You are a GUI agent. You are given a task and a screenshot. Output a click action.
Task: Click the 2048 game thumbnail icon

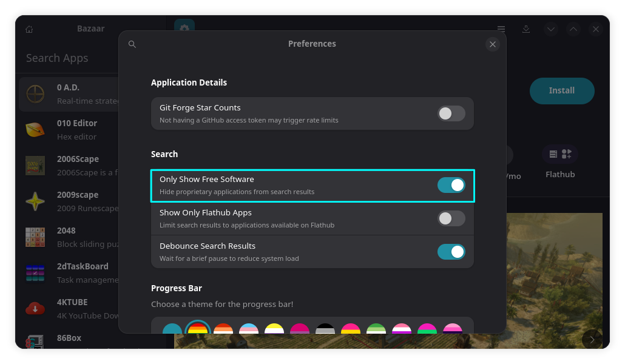35,237
